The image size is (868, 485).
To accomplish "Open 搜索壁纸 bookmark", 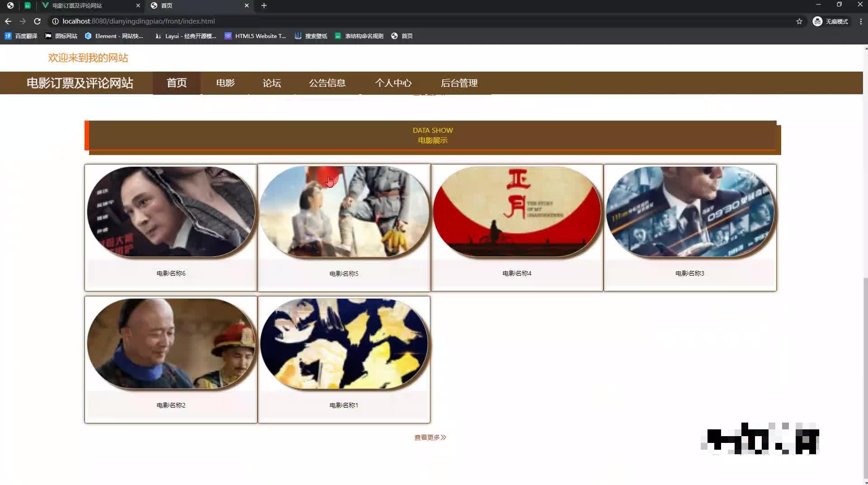I will point(311,36).
